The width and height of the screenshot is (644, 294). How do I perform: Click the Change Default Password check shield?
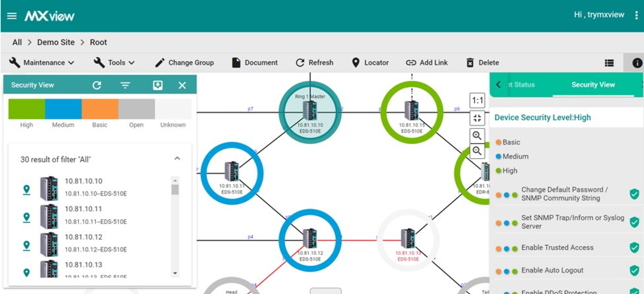634,194
